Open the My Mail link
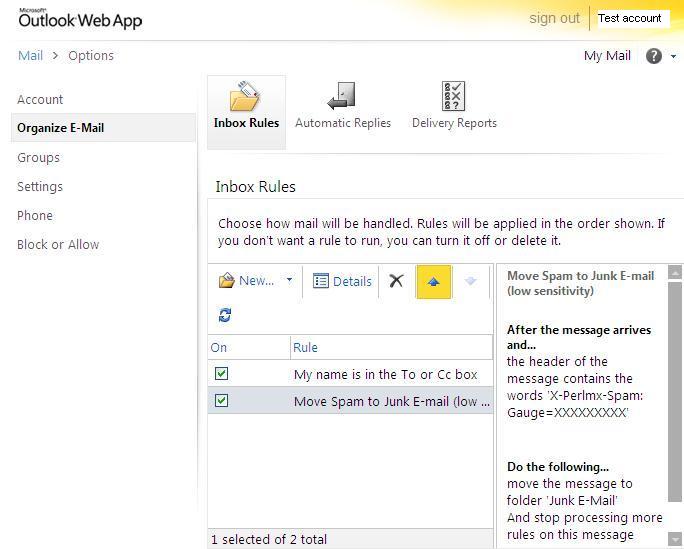The image size is (684, 549). click(607, 56)
